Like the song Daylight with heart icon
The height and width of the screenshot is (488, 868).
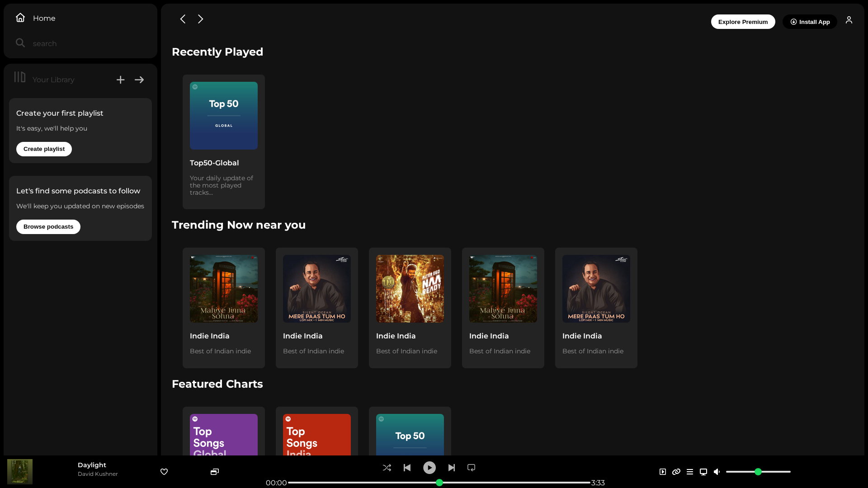pyautogui.click(x=164, y=472)
